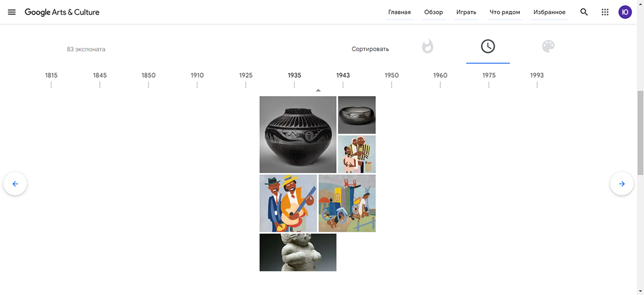
Task: Jump to 1950 on the timeline
Action: [392, 75]
